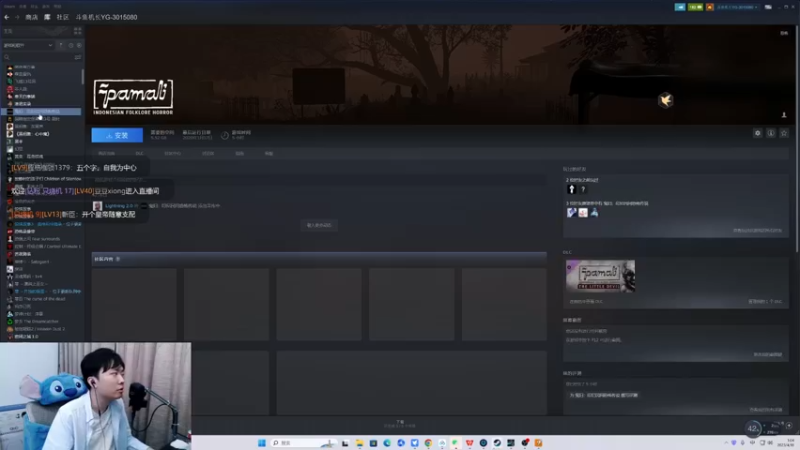Click the Windows taskbar search box
The height and width of the screenshot is (450, 800).
pyautogui.click(x=304, y=443)
